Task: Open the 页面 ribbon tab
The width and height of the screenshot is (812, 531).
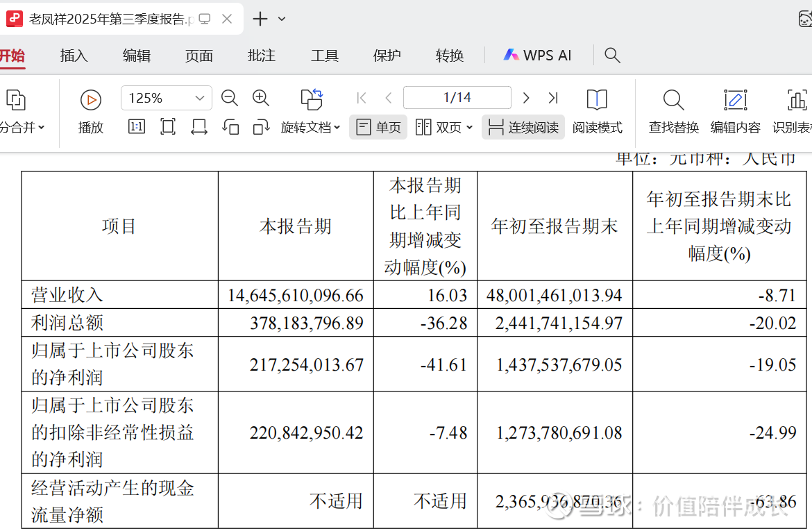Action: [199, 56]
